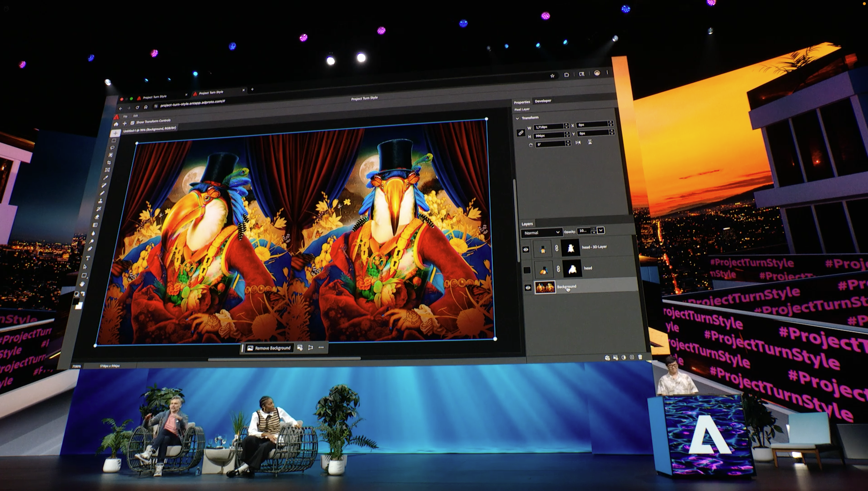Uncheck Show Transform Controls checkbox

coord(132,123)
